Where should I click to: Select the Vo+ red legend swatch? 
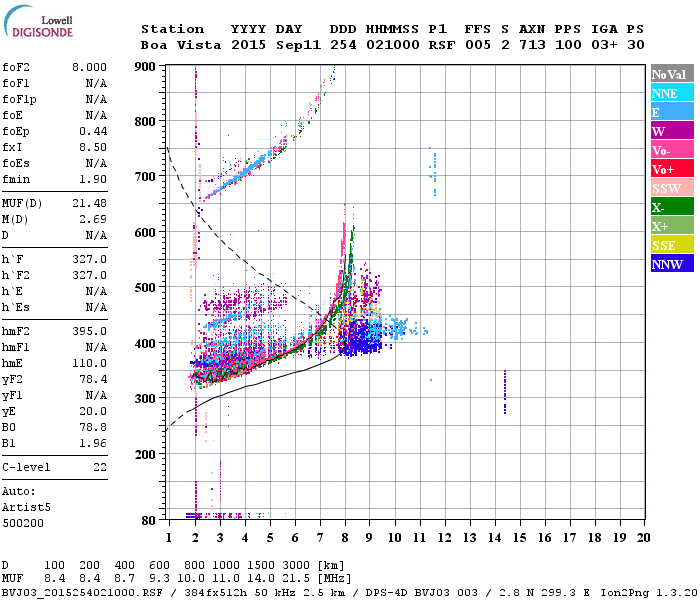click(x=672, y=169)
